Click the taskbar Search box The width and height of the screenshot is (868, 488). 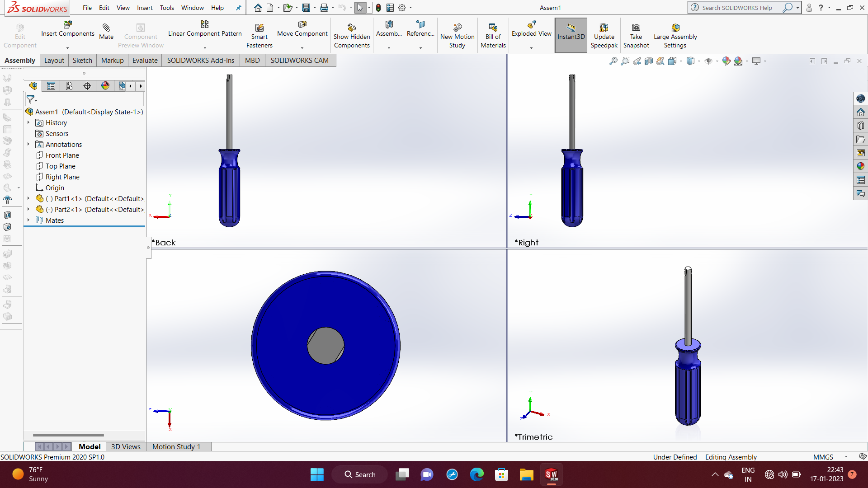tap(360, 474)
